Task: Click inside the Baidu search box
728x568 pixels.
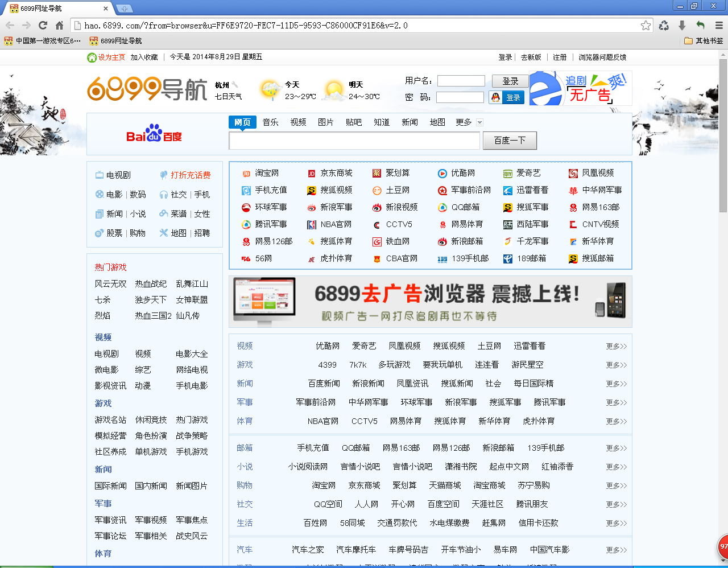Action: pyautogui.click(x=354, y=141)
